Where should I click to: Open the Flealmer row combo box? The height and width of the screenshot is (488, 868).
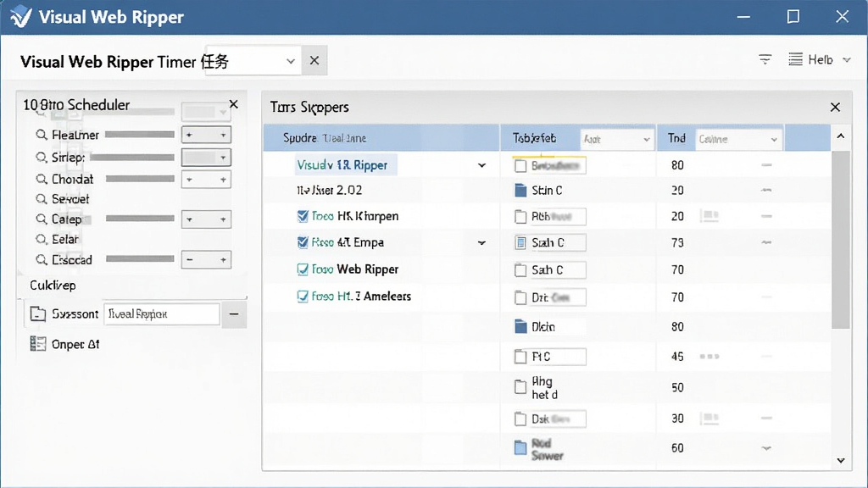click(206, 135)
